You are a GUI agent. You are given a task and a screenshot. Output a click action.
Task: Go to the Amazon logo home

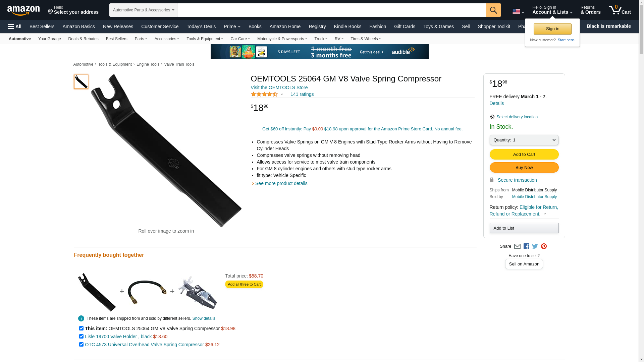coord(23,10)
